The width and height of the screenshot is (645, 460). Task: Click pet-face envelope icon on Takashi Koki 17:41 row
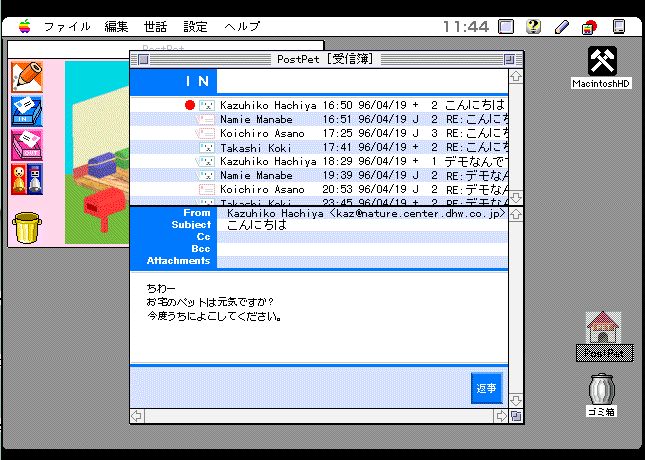coord(207,147)
